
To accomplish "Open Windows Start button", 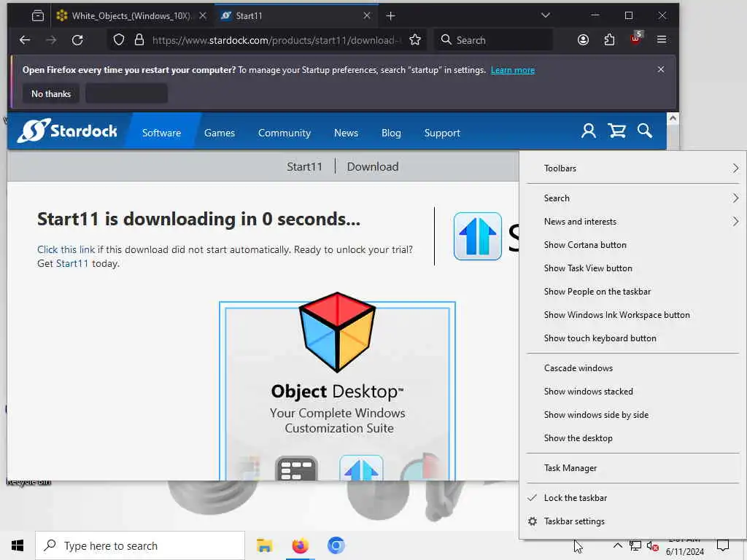I will pos(18,545).
